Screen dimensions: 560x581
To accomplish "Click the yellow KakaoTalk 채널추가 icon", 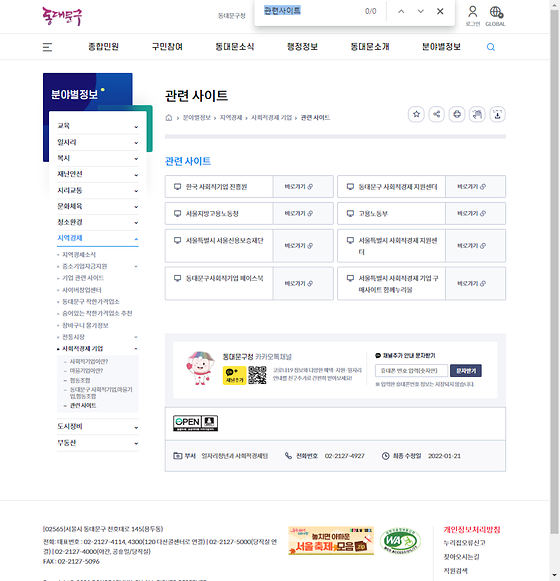I will pos(234,375).
